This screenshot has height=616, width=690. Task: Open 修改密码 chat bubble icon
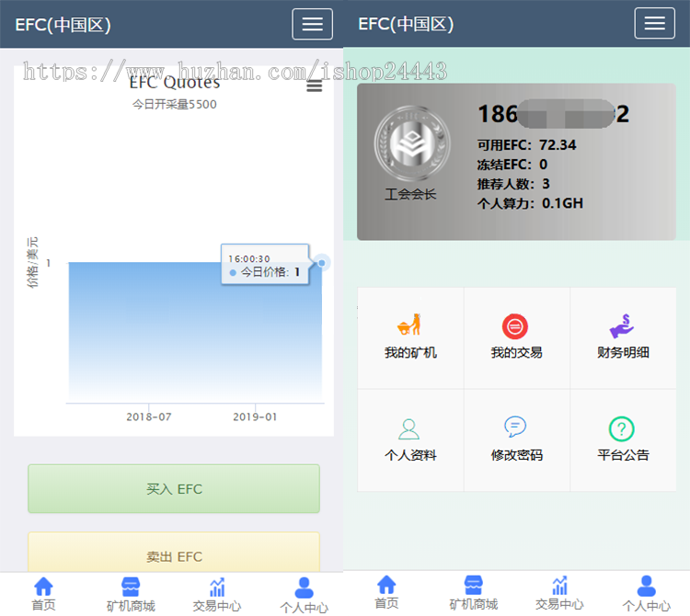coord(515,427)
